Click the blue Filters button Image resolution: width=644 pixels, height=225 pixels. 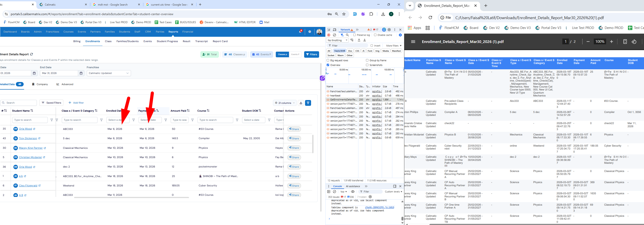click(x=312, y=54)
